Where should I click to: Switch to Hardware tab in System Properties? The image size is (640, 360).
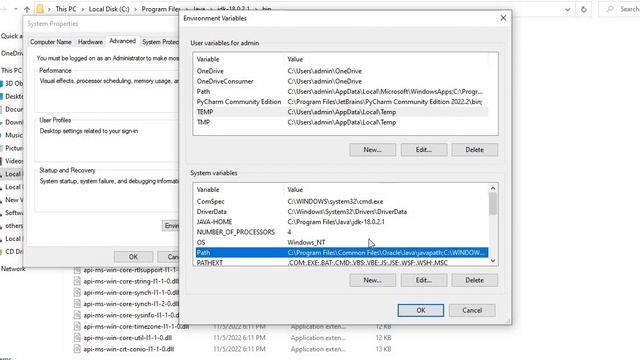(x=90, y=42)
